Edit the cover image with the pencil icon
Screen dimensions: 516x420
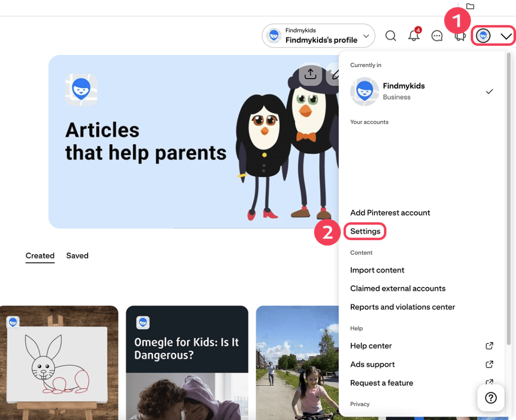click(x=336, y=75)
